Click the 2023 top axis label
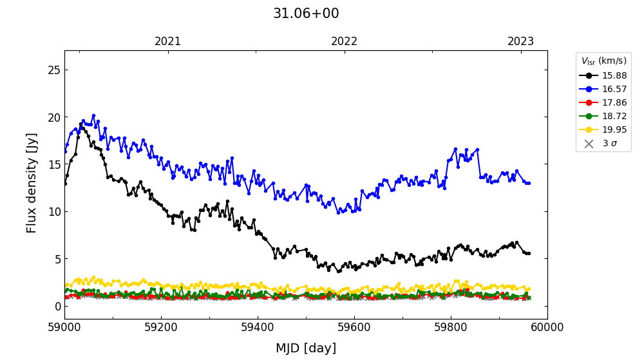This screenshot has height=362, width=644. (520, 42)
